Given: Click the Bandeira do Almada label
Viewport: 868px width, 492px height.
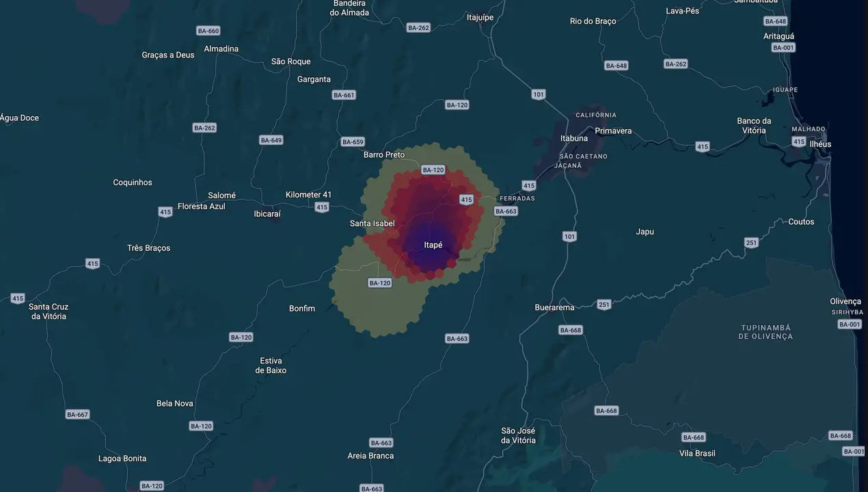Looking at the screenshot, I should pyautogui.click(x=350, y=8).
